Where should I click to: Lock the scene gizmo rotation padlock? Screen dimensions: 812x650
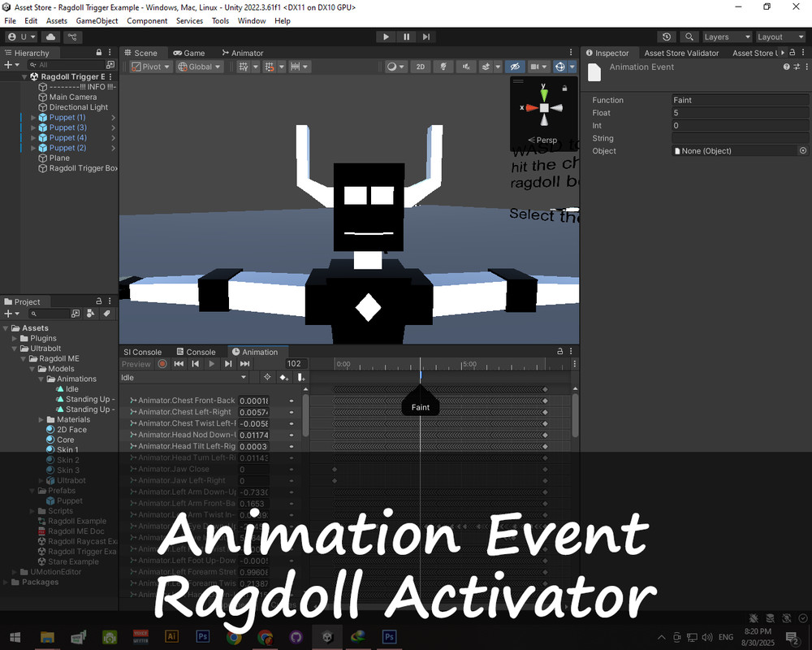point(564,88)
